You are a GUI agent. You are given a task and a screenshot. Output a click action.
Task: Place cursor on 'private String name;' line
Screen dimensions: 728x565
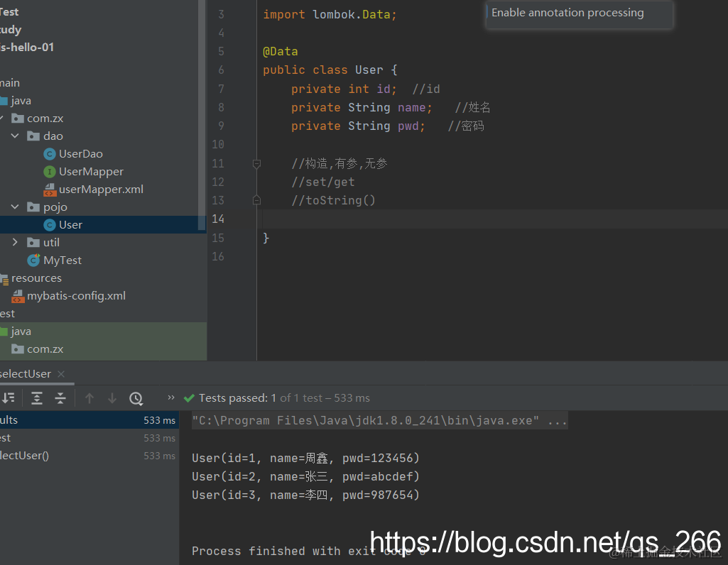[x=362, y=108]
